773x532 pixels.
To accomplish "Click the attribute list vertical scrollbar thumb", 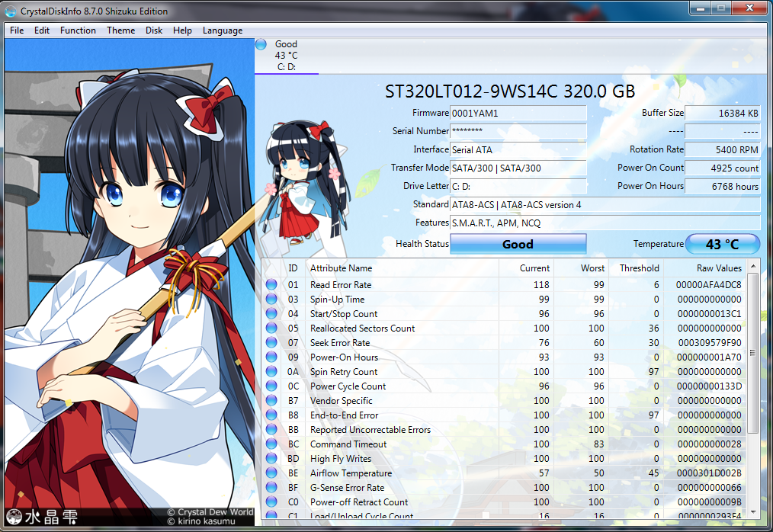I will coord(752,353).
